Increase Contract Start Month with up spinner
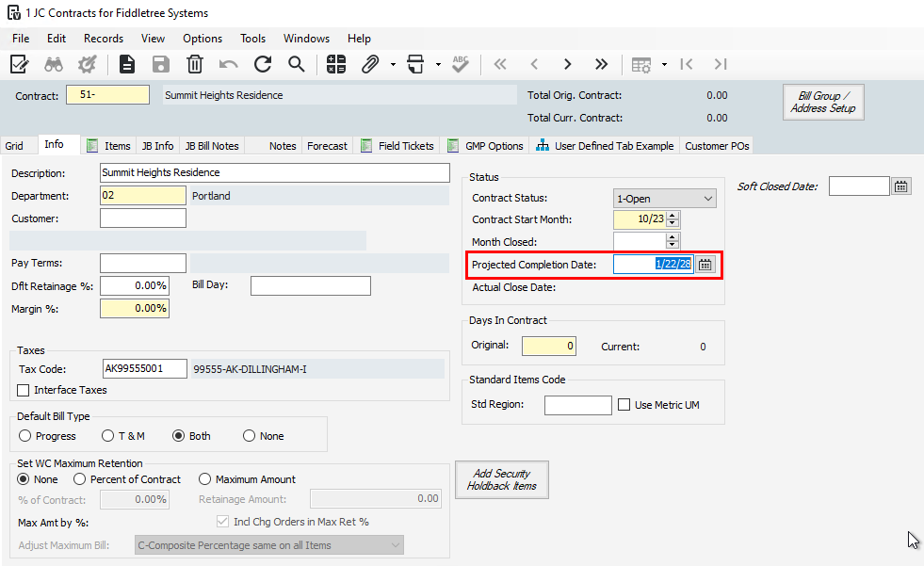Screen dimensions: 924x566 (x=673, y=215)
